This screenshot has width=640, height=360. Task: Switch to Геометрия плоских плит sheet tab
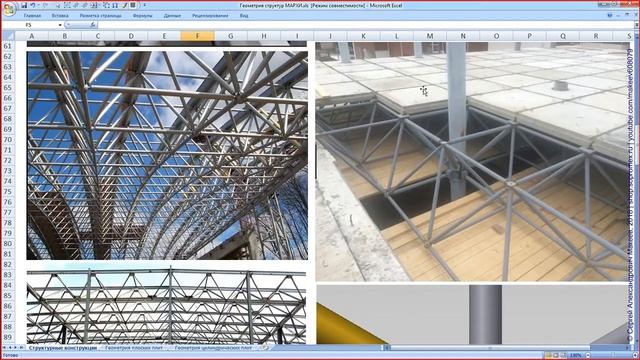[x=134, y=348]
